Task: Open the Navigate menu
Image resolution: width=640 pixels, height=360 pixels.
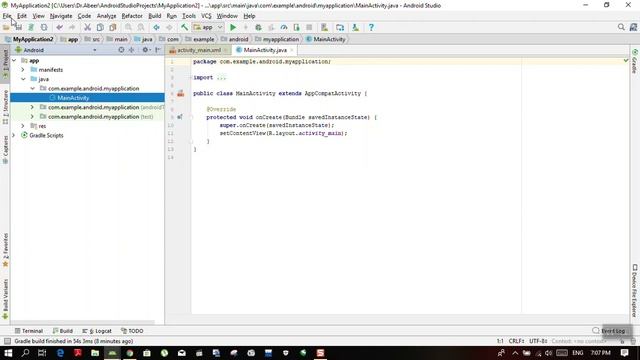Action: (x=61, y=16)
